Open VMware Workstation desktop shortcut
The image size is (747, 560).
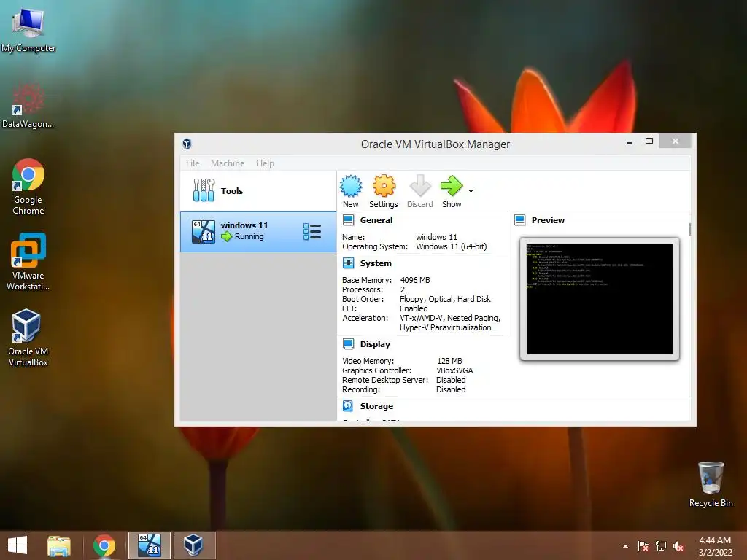(28, 262)
